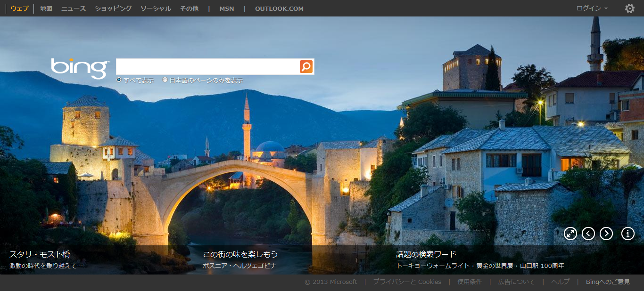Go to next background image arrow
Image resolution: width=644 pixels, height=291 pixels.
tap(606, 234)
